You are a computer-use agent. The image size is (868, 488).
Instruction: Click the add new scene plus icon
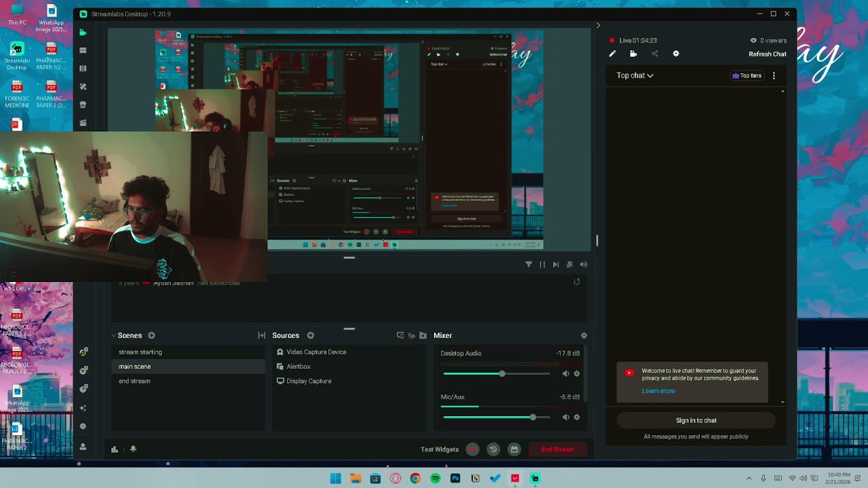151,335
